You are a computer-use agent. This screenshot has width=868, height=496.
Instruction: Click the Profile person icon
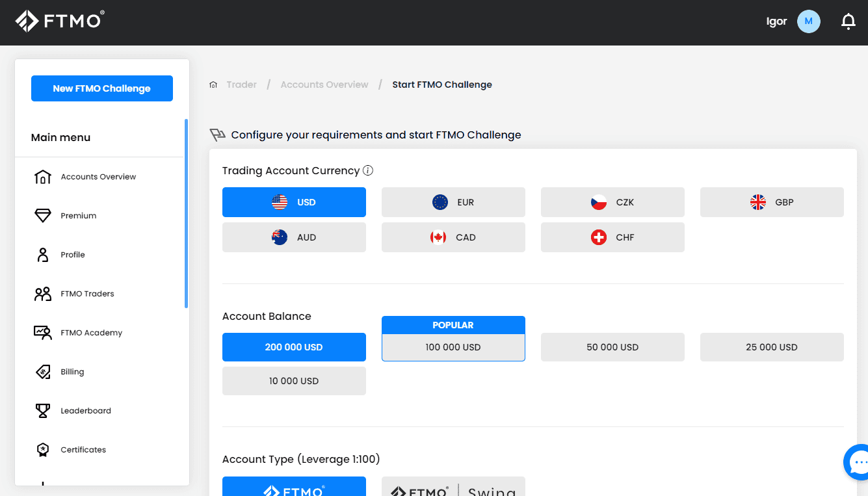(x=43, y=255)
